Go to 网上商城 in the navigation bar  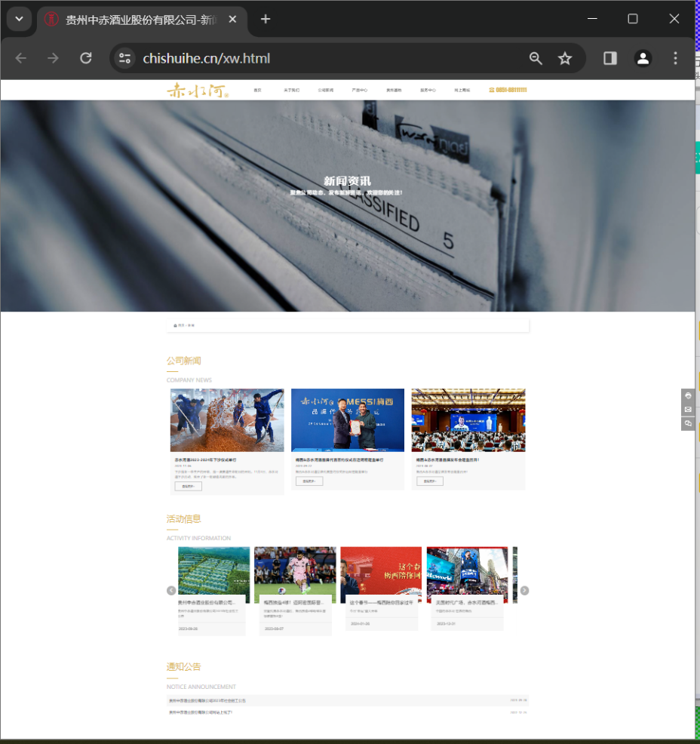[x=462, y=91]
